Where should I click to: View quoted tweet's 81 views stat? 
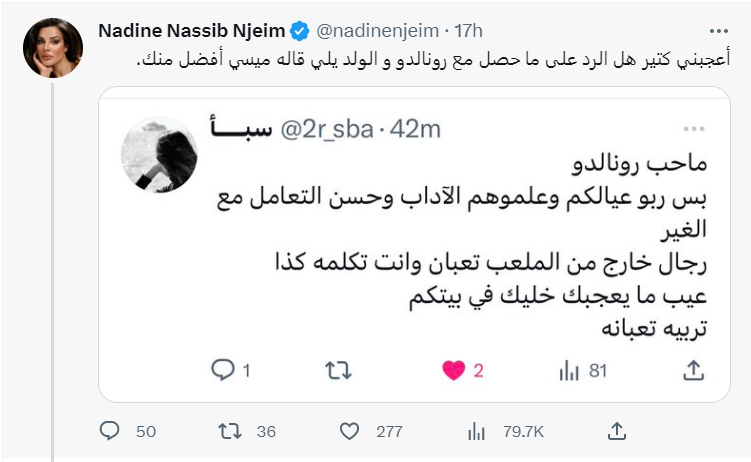point(570,371)
